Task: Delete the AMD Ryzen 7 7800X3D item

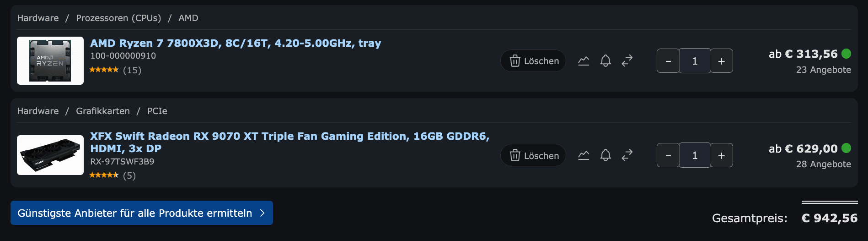Action: click(x=533, y=61)
